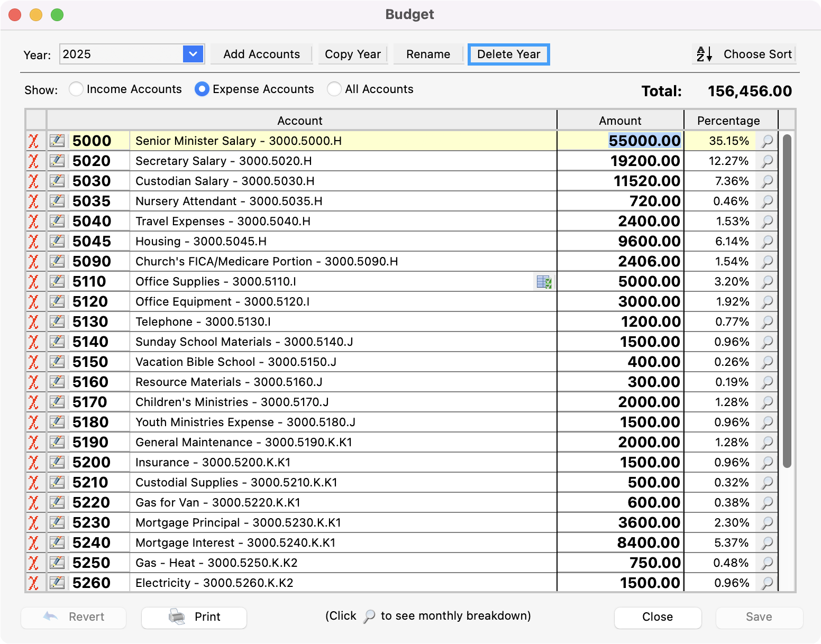Click the Add Accounts button

(x=261, y=54)
